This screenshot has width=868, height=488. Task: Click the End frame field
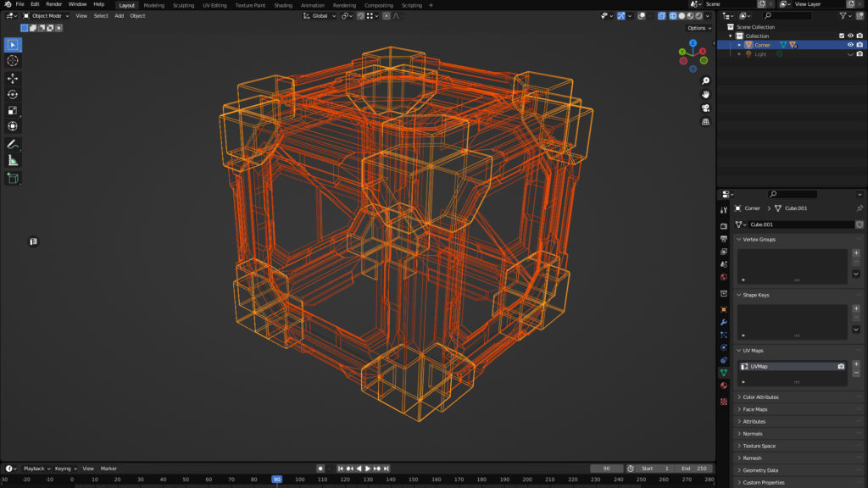(x=694, y=469)
